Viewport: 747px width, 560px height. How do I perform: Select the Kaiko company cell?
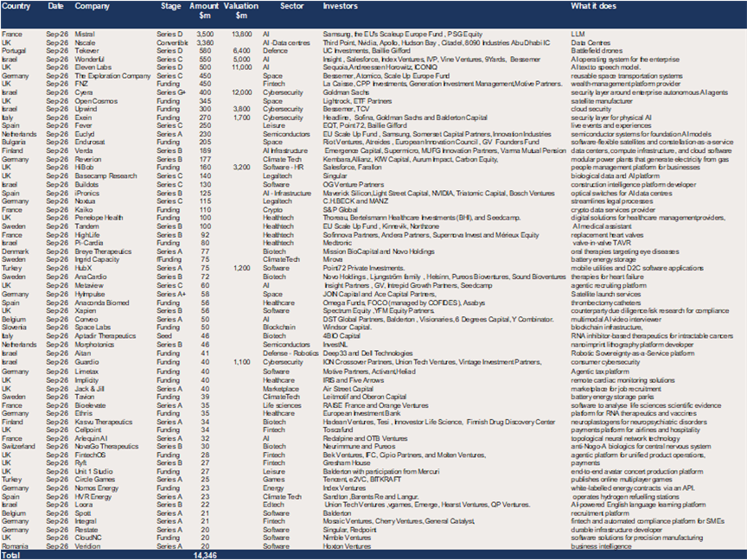point(84,210)
